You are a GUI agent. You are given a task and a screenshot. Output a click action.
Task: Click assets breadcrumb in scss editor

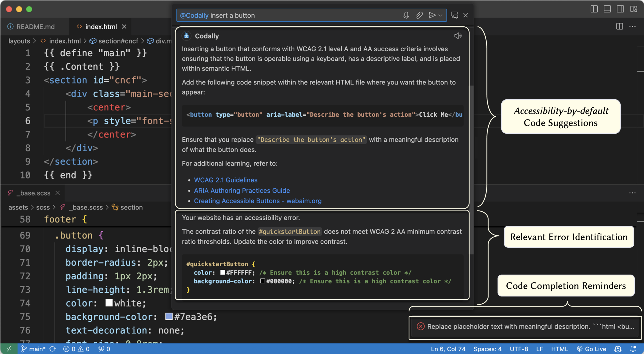pyautogui.click(x=18, y=207)
